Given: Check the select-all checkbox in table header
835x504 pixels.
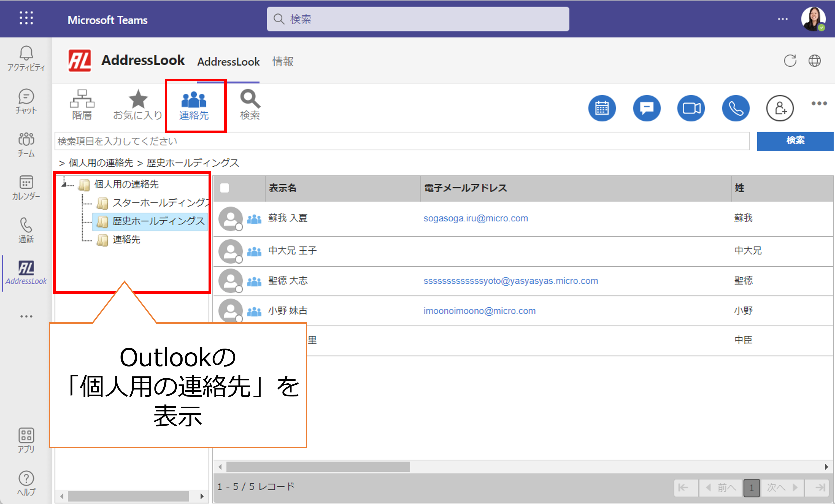Looking at the screenshot, I should tap(224, 188).
